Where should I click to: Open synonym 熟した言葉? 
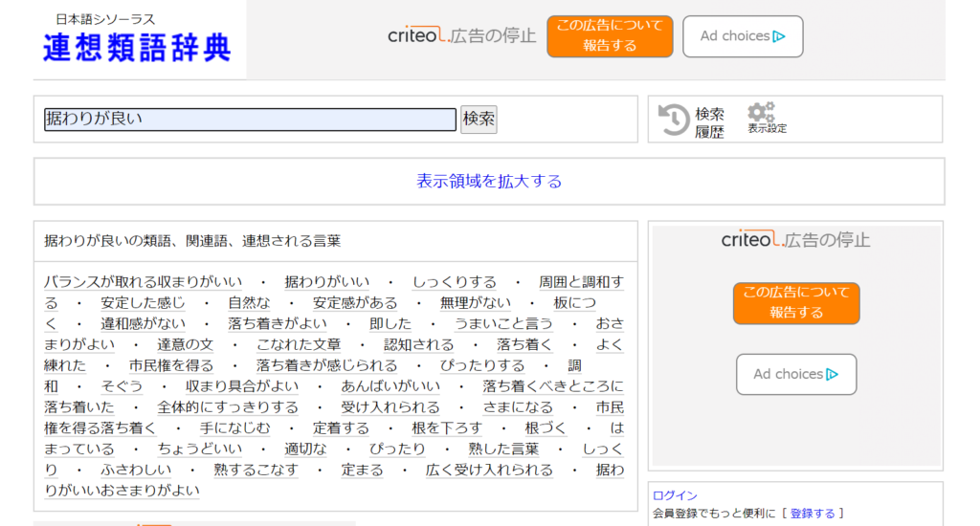[503, 449]
